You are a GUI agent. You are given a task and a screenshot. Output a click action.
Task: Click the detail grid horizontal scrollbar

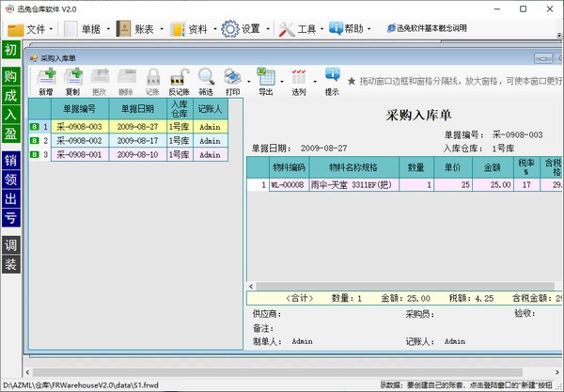point(405,287)
